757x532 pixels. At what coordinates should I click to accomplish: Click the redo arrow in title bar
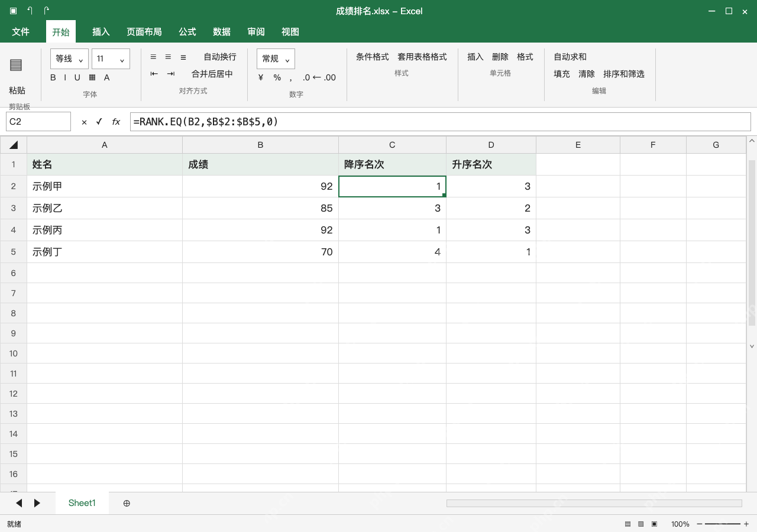pos(46,11)
